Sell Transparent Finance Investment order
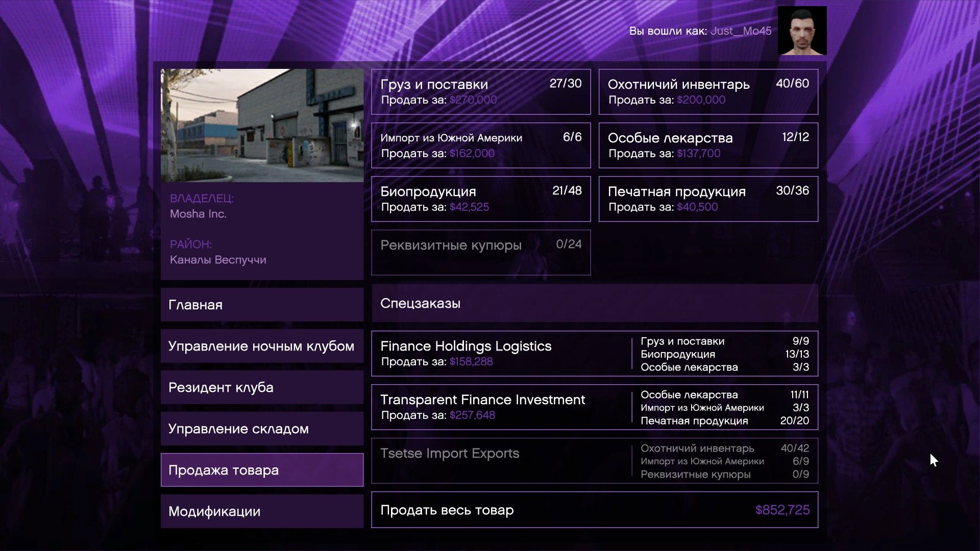This screenshot has width=980, height=551. click(x=595, y=407)
